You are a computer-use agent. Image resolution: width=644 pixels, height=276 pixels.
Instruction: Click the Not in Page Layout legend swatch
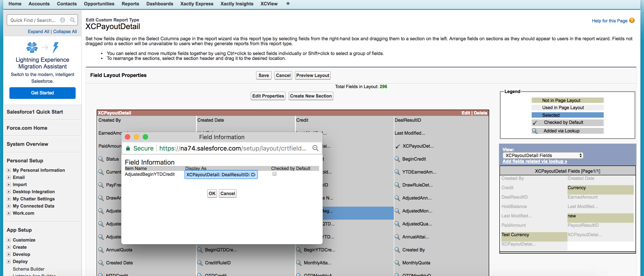coord(567,100)
